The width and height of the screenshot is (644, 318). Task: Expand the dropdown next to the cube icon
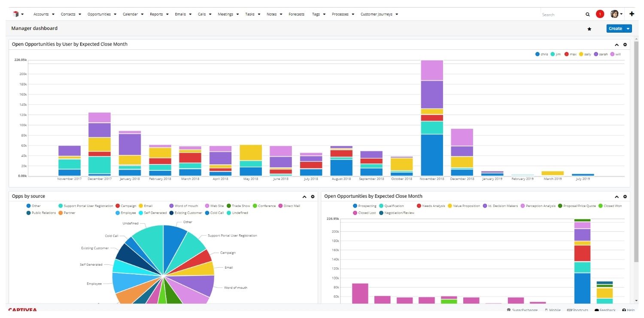(x=22, y=14)
